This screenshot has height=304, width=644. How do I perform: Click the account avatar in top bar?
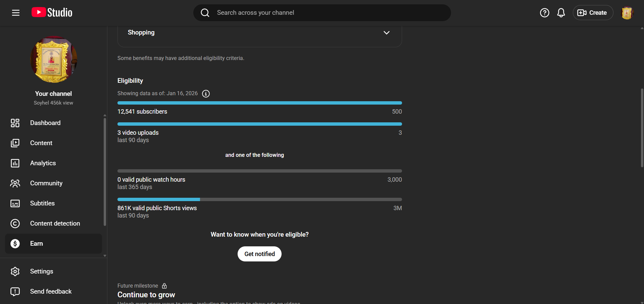coord(627,13)
